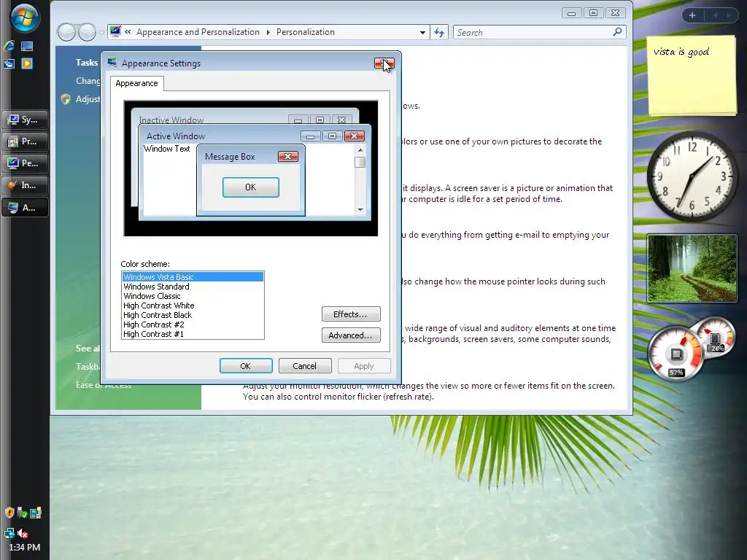Switch to the Sy... taskbar button
747x560 pixels.
pyautogui.click(x=26, y=120)
